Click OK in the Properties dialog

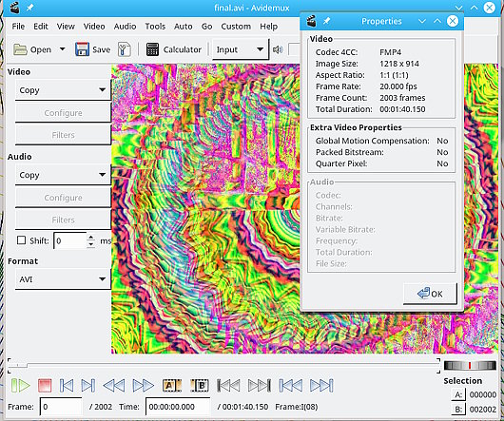(430, 294)
